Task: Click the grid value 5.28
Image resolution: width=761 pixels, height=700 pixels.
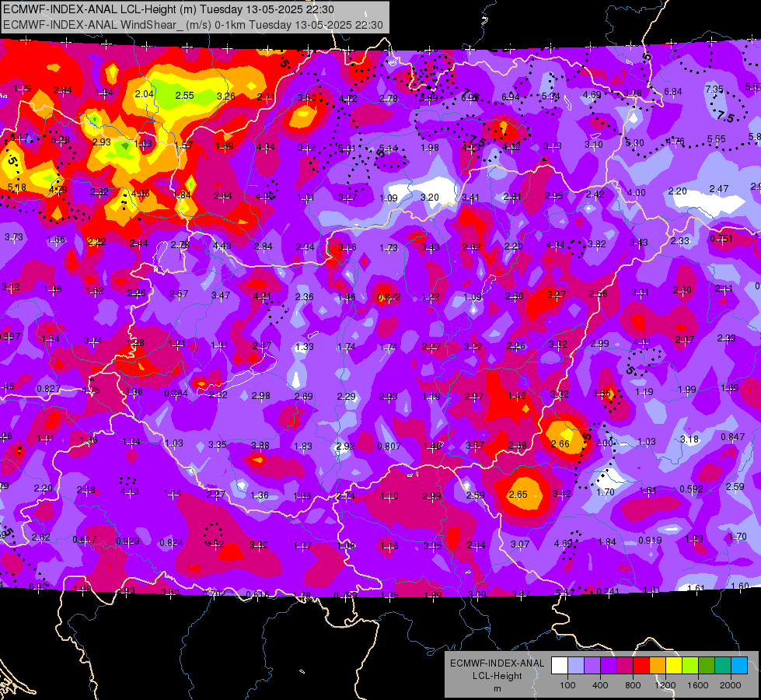Action: coord(60,139)
